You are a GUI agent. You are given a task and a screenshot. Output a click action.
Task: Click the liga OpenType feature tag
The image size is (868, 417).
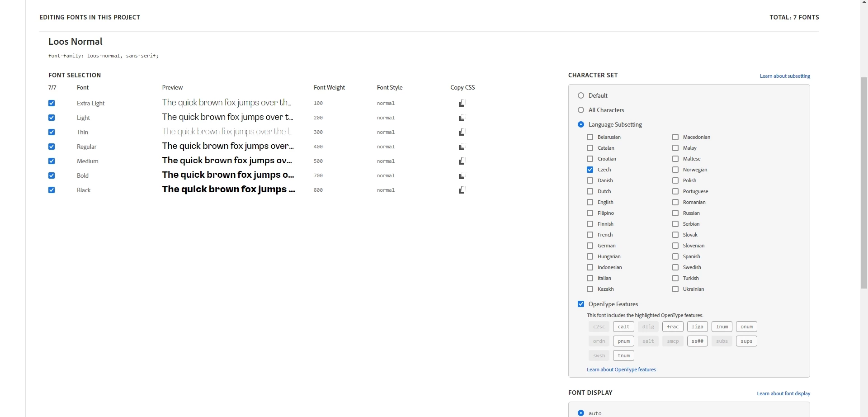coord(697,327)
